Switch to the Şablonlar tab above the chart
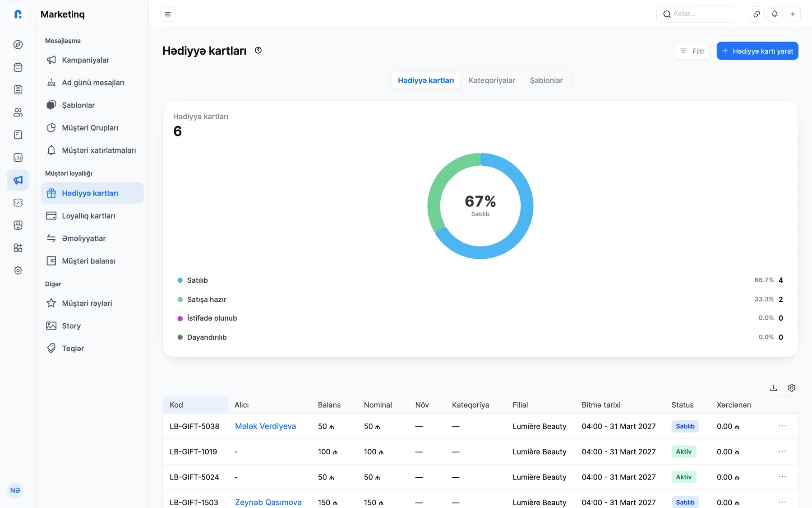The width and height of the screenshot is (812, 508). [x=546, y=80]
